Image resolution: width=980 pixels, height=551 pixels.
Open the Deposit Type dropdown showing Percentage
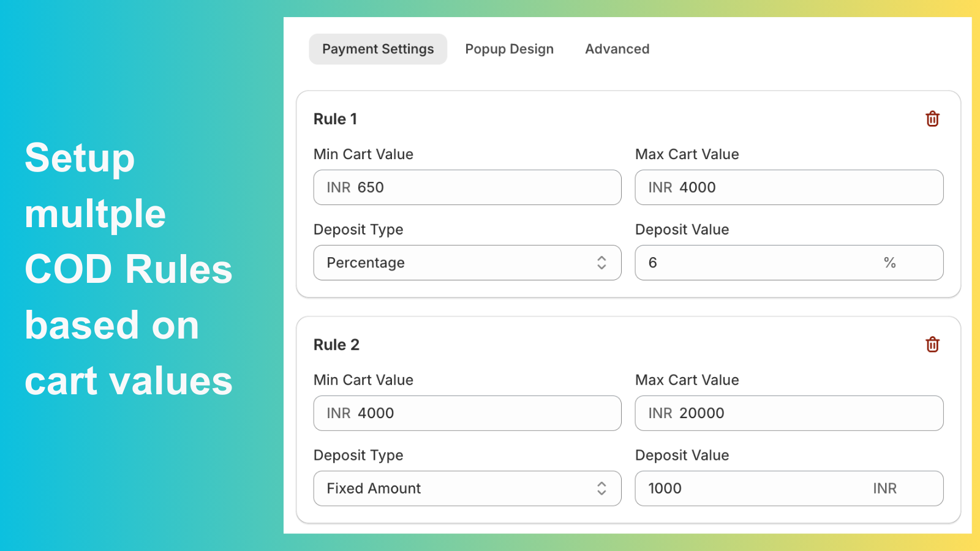pos(467,263)
